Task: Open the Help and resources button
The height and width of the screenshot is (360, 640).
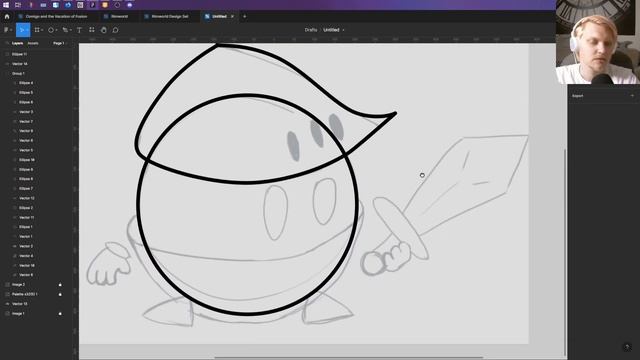Action: 627,347
